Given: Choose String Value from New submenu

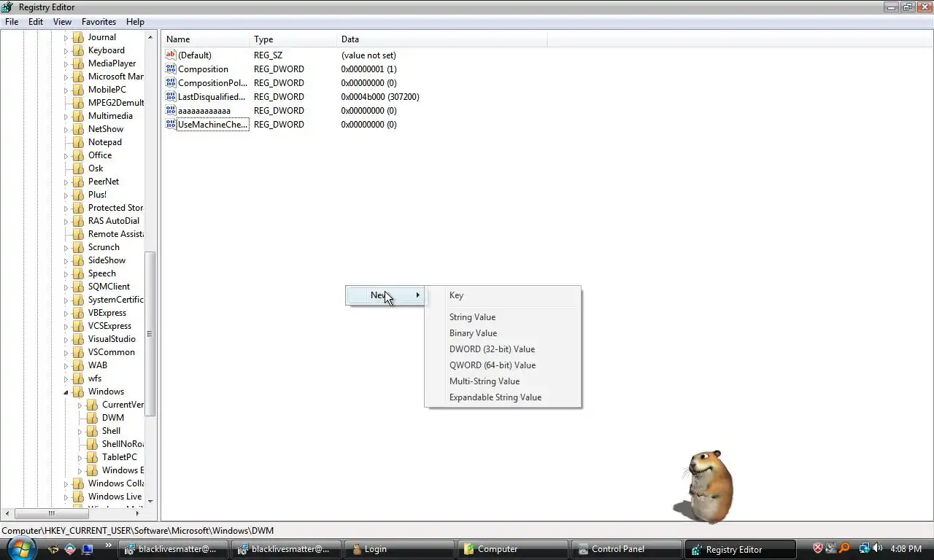Looking at the screenshot, I should [503, 317].
